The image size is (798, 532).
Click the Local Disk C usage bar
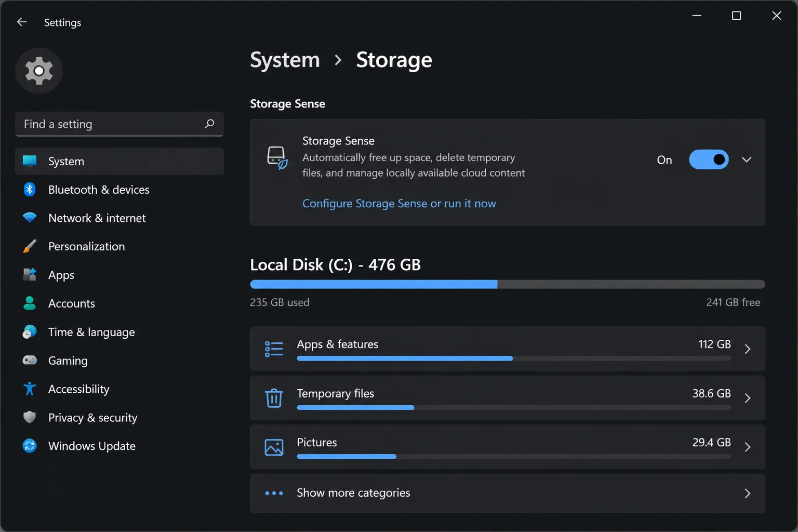[x=508, y=284]
